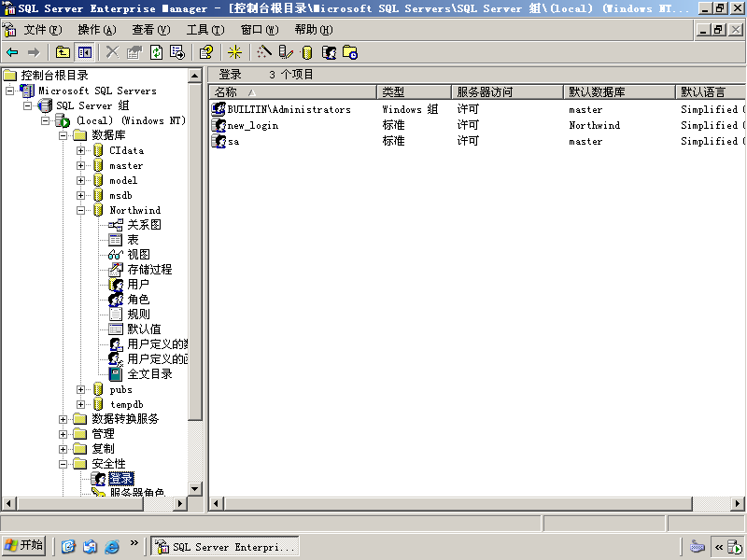Click the yellow star New icon

(x=234, y=52)
